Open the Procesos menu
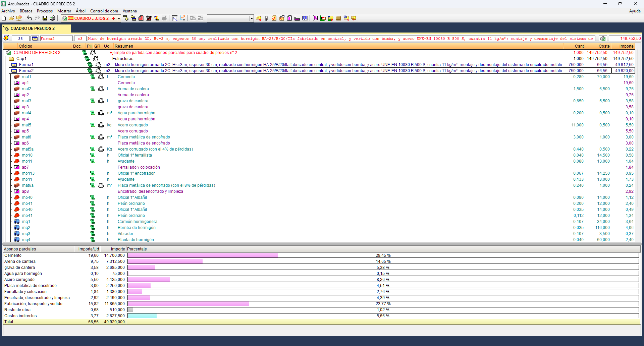The width and height of the screenshot is (644, 346). click(x=45, y=11)
